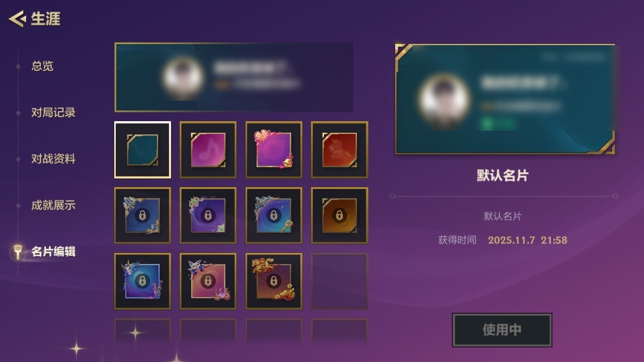Image resolution: width=644 pixels, height=362 pixels.
Task: Choose locked pink card with fox and lotus
Action: (x=208, y=281)
